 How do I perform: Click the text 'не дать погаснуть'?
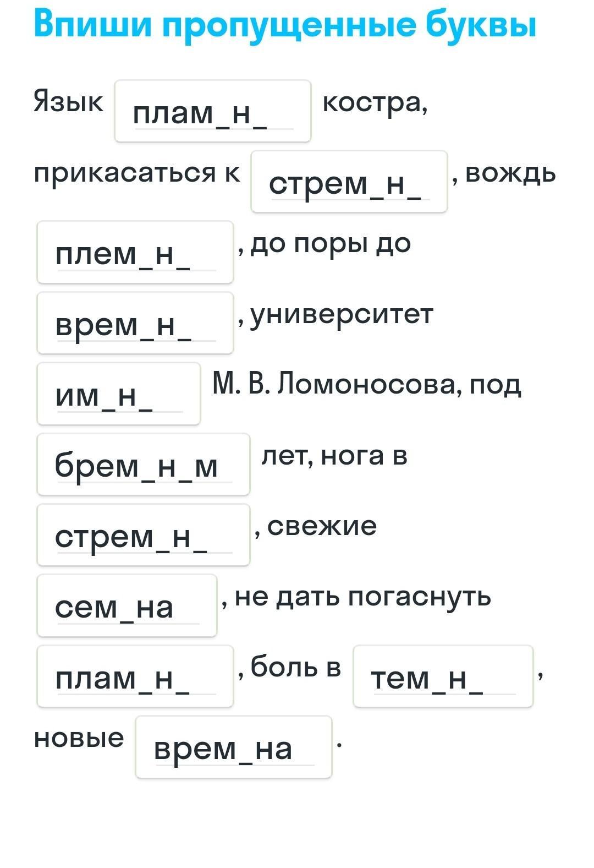coord(362,596)
